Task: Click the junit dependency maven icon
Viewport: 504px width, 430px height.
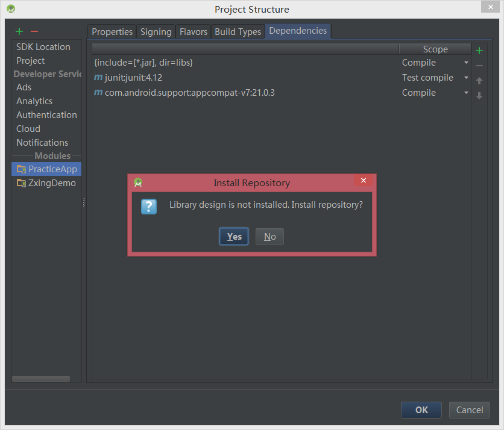Action: pos(98,78)
